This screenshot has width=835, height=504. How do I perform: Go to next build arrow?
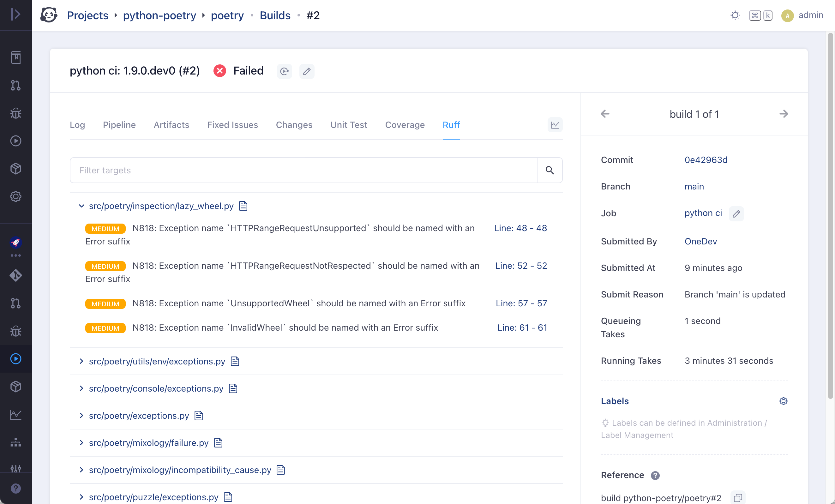(783, 114)
